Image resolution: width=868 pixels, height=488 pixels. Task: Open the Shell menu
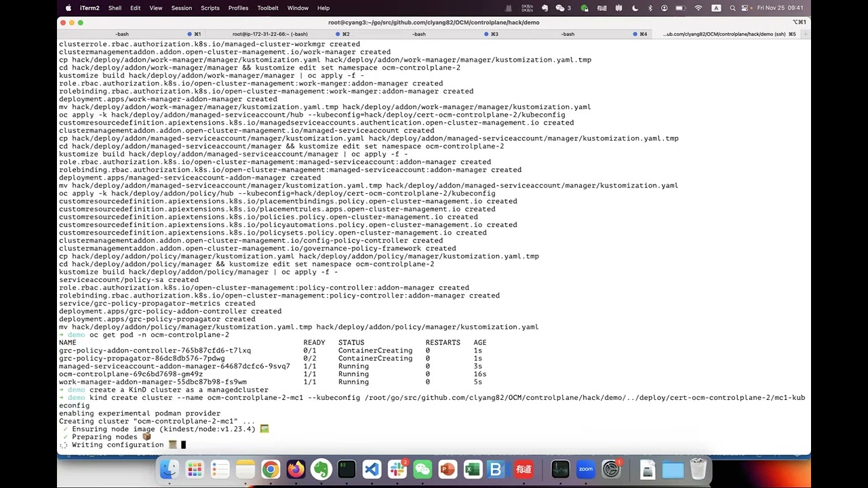115,8
